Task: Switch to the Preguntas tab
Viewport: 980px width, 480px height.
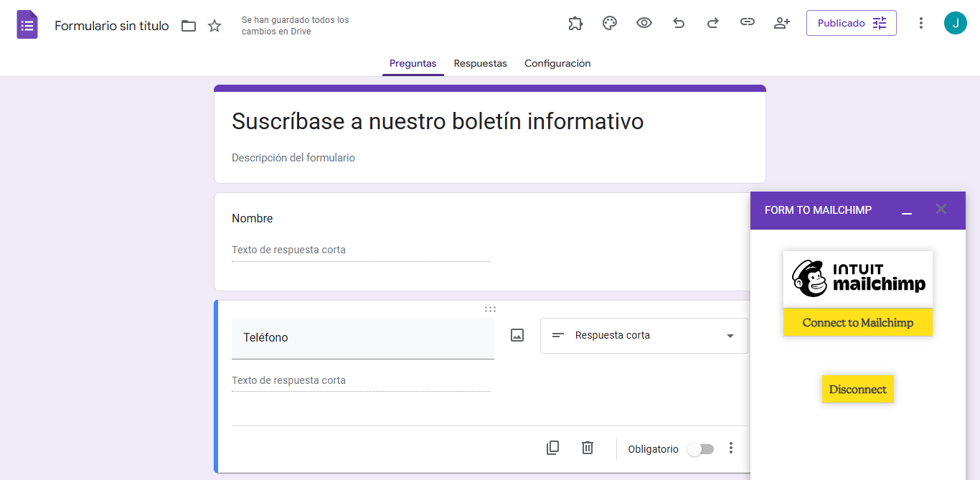Action: tap(413, 63)
